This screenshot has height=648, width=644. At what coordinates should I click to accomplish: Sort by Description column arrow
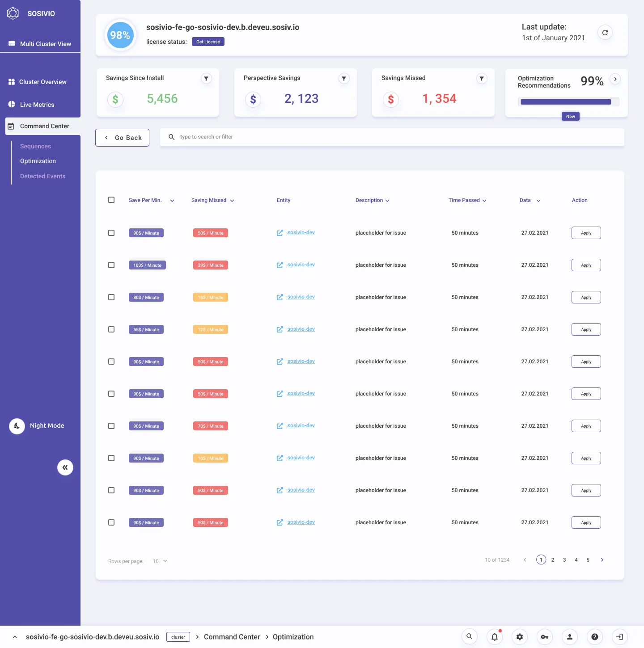tap(387, 201)
